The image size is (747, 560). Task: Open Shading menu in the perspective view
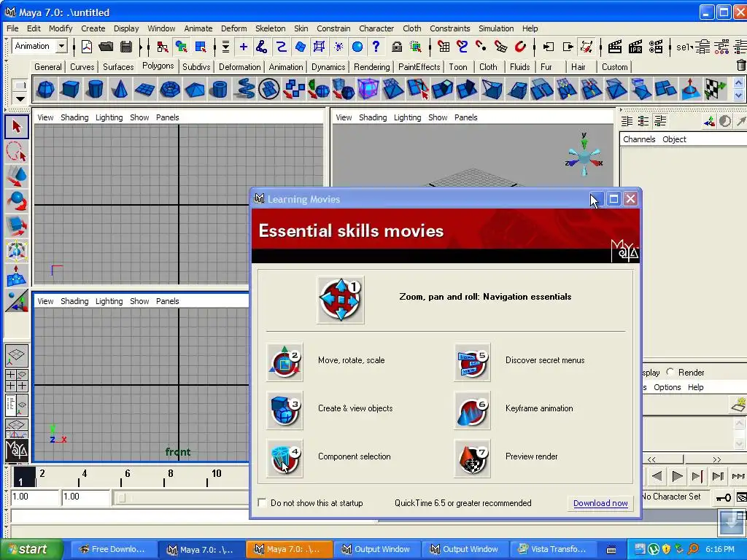pos(373,117)
